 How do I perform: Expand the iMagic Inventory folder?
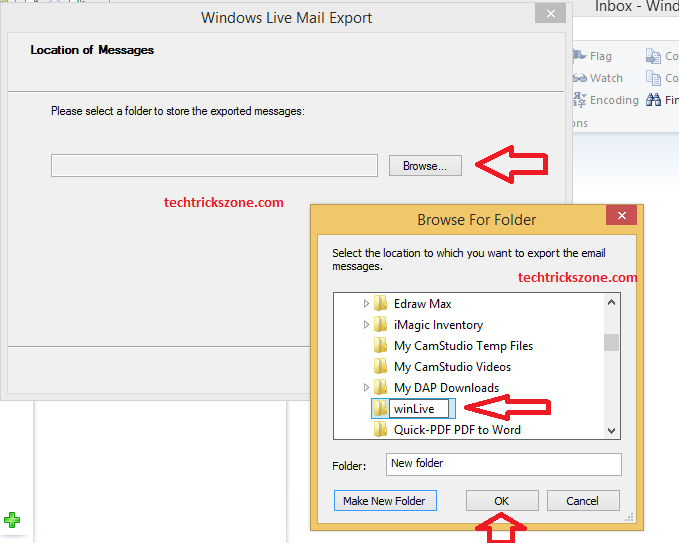pos(366,324)
